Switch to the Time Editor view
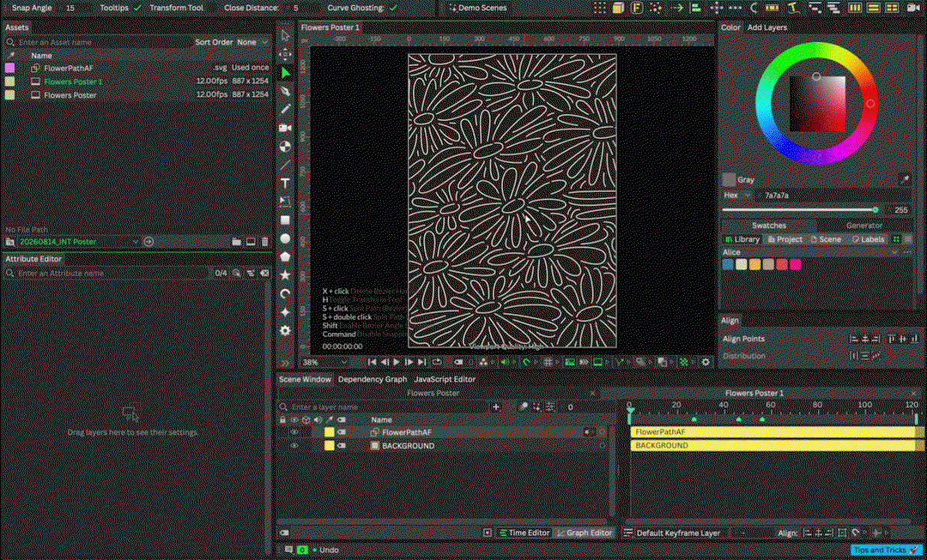 coord(524,533)
